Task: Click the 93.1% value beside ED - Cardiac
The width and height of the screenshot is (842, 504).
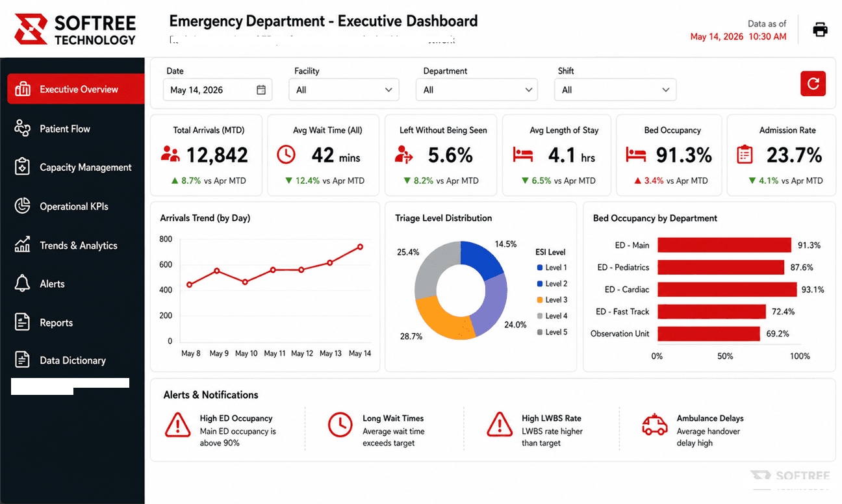Action: (x=813, y=290)
